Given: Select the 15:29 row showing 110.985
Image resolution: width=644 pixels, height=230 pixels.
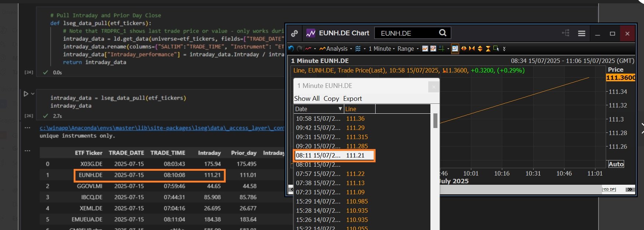Looking at the screenshot, I should click(x=362, y=201).
